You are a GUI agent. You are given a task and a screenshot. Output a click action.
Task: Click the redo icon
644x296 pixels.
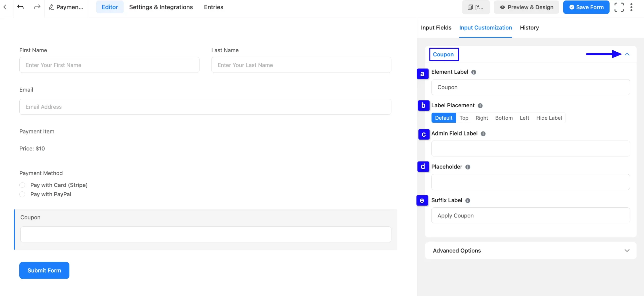pos(37,7)
